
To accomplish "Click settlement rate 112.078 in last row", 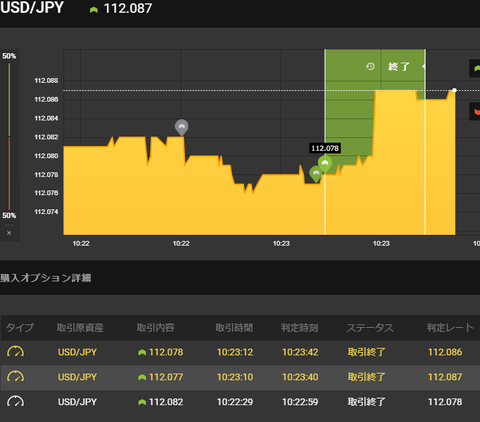I will tap(445, 402).
